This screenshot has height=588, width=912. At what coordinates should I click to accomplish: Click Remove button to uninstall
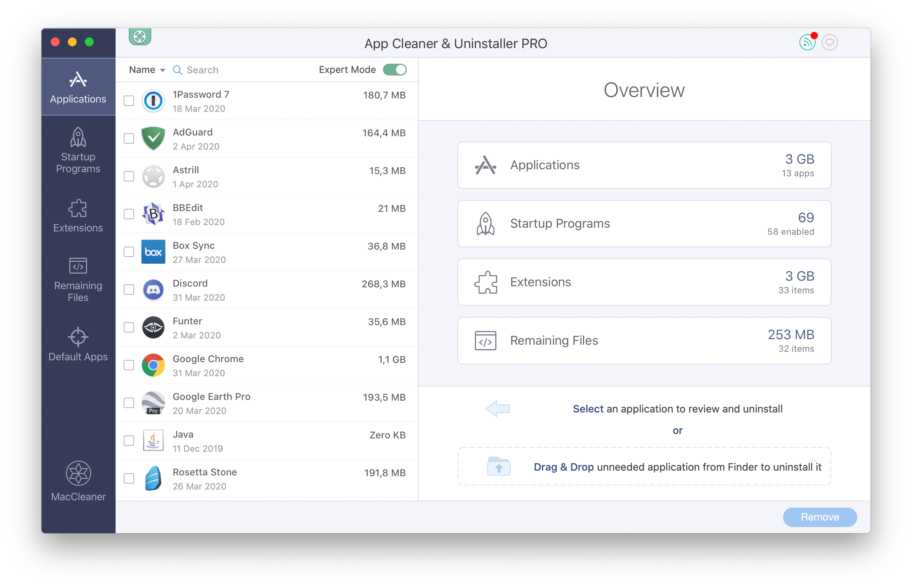[822, 518]
